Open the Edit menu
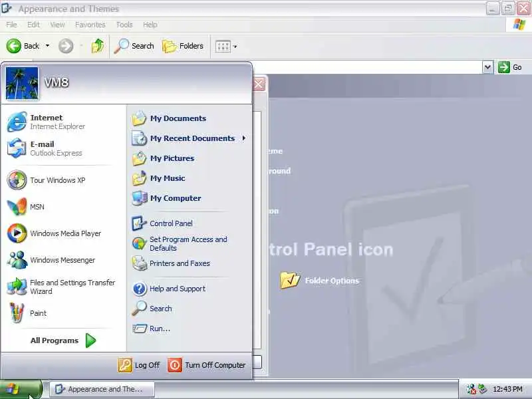 coord(33,25)
